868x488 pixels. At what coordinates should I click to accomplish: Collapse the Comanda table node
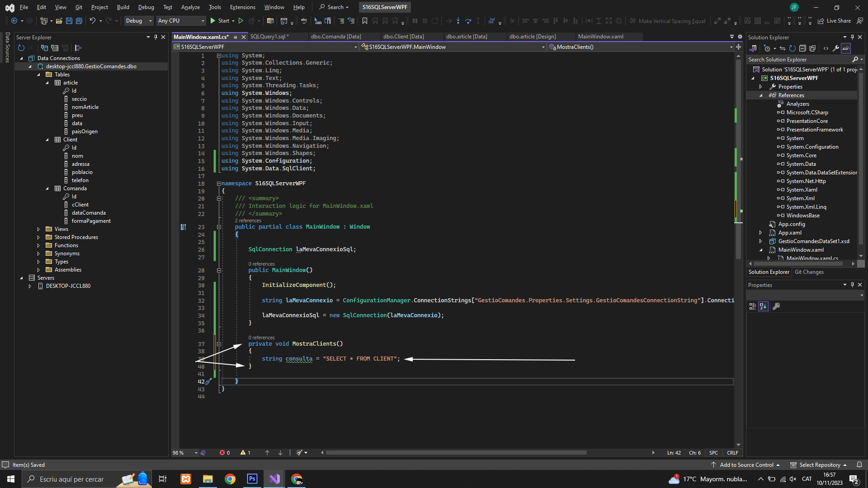[x=47, y=188]
